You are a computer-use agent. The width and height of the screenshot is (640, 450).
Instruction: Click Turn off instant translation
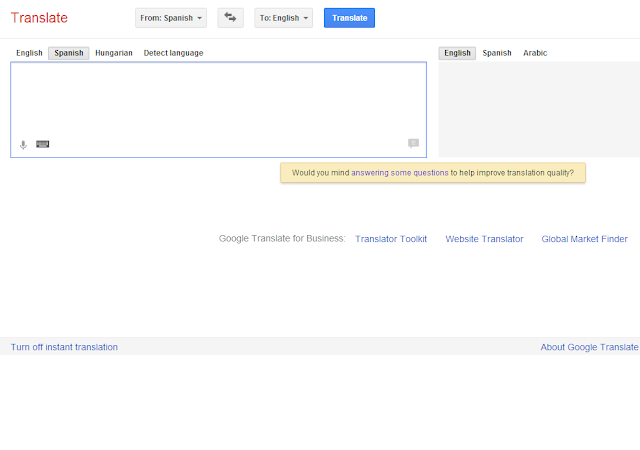point(64,347)
